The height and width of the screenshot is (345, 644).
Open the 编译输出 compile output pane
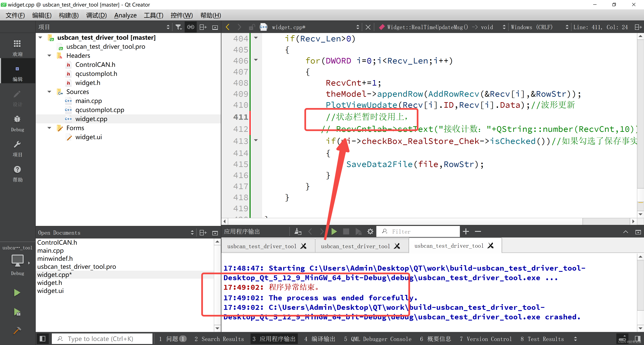pos(319,339)
